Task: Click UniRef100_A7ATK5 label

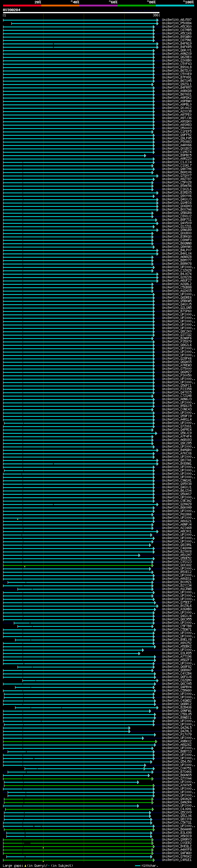Action: pyautogui.click(x=177, y=785)
